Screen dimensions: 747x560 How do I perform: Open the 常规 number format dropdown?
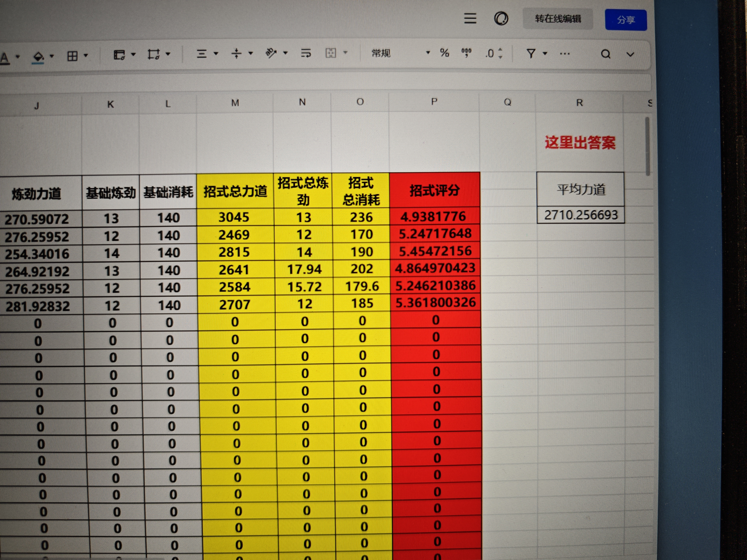(x=400, y=53)
